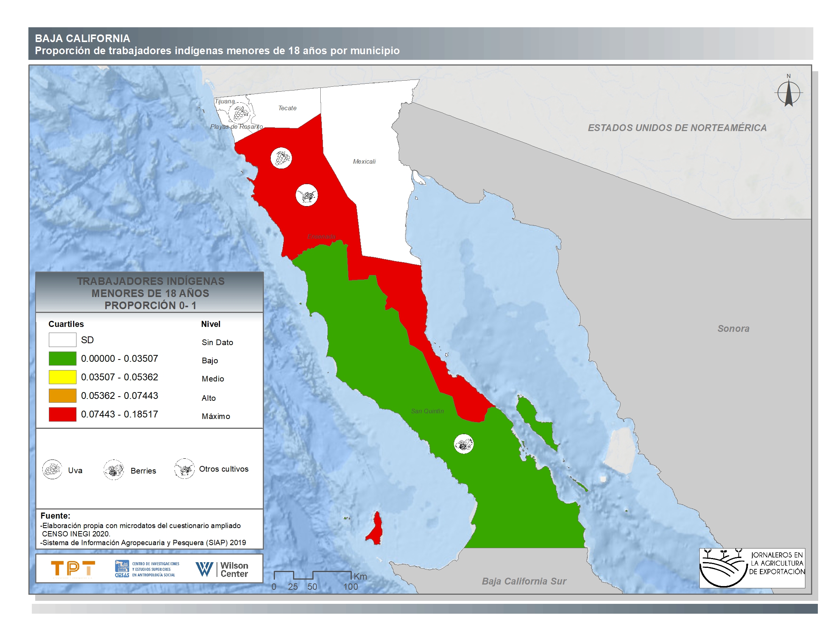The width and height of the screenshot is (833, 644).
Task: Click the Otros cultivos icon in legend
Action: tap(185, 469)
